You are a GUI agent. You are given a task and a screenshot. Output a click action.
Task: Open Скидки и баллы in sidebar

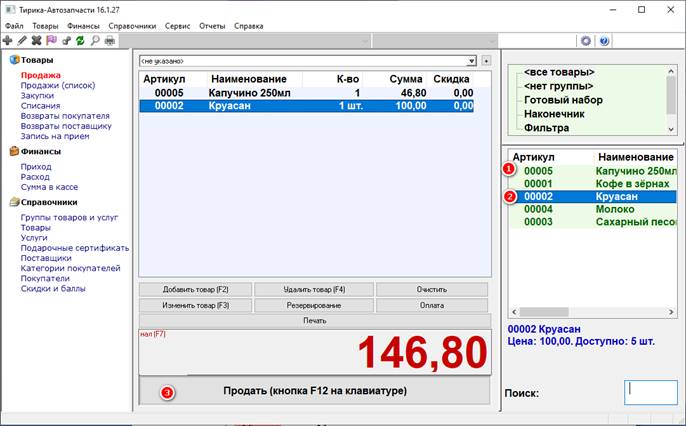tap(53, 288)
